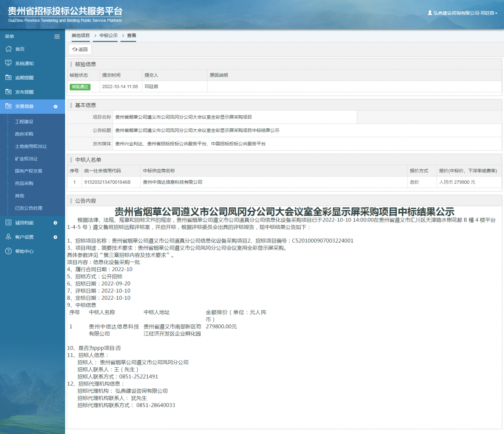Screen dimensions: 504x434
Task: Open 帮助中心 in the sidebar
Action: (24, 251)
